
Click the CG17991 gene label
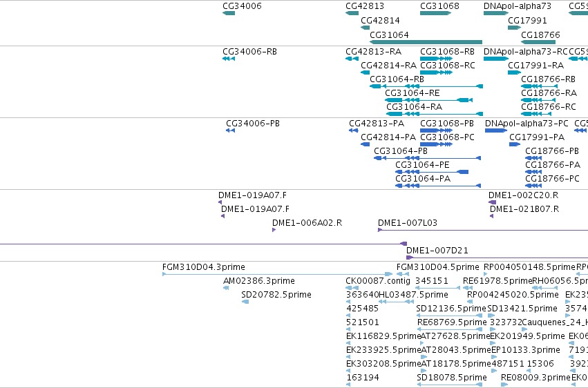coord(527,20)
